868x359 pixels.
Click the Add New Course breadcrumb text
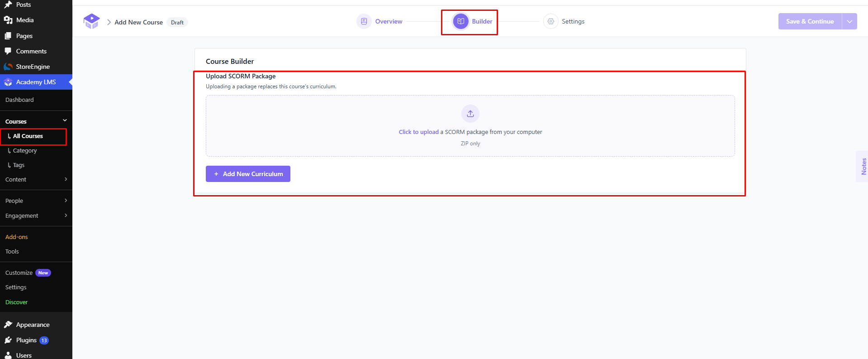tap(138, 22)
